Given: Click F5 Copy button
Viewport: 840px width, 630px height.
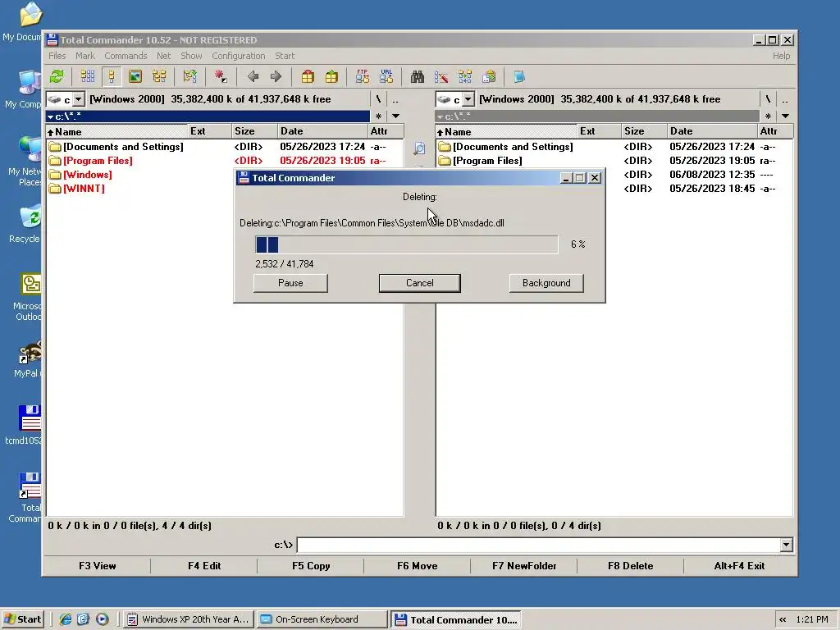Looking at the screenshot, I should 311,566.
